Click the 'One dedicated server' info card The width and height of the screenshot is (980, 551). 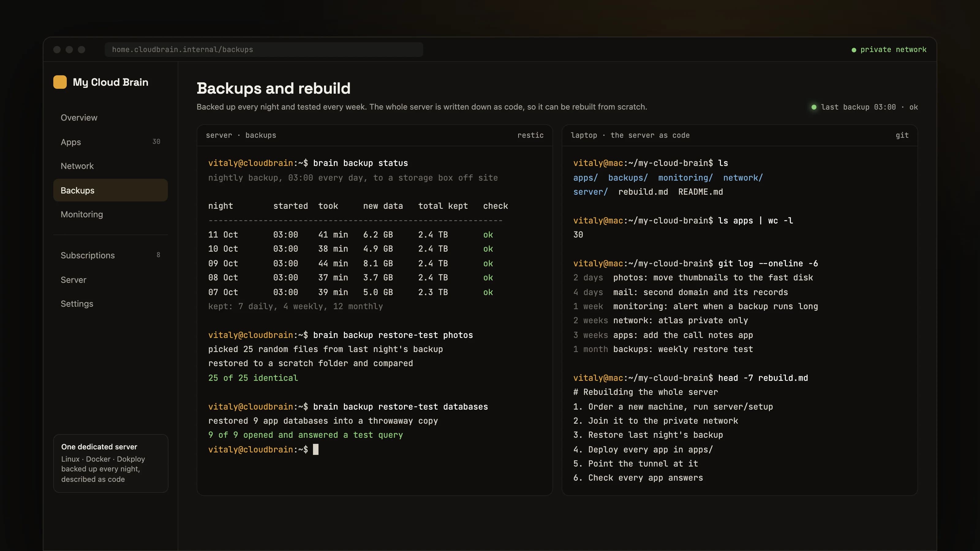110,463
